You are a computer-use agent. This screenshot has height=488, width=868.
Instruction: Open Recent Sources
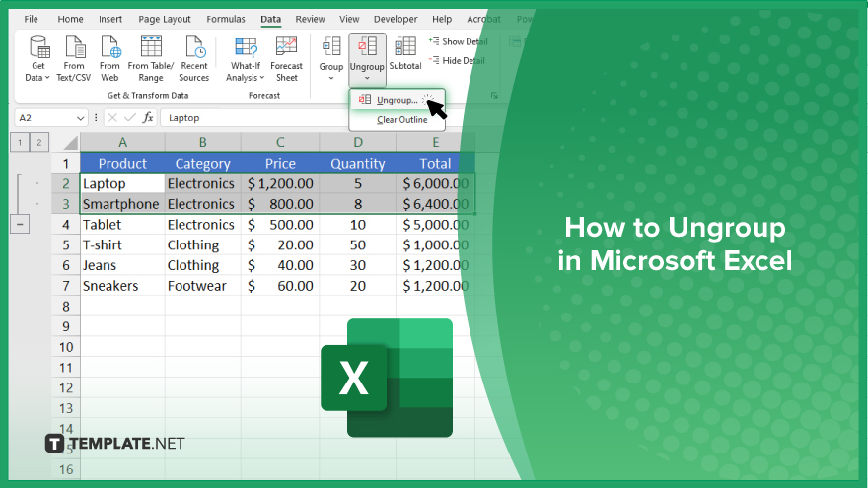click(x=193, y=59)
